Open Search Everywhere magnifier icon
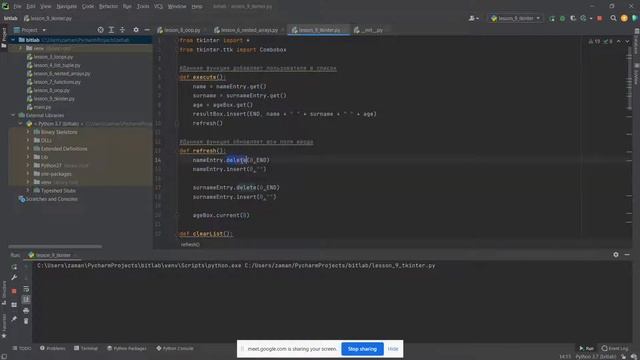 [x=613, y=18]
